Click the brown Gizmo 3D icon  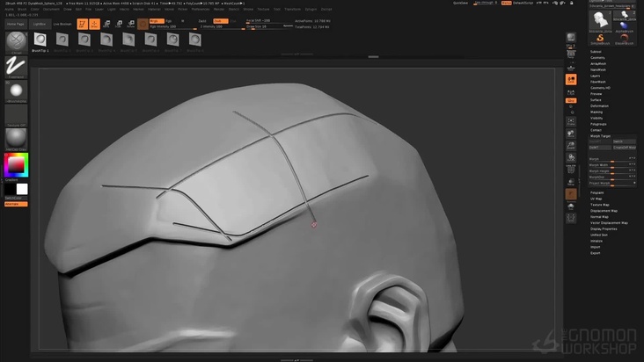[x=143, y=24]
